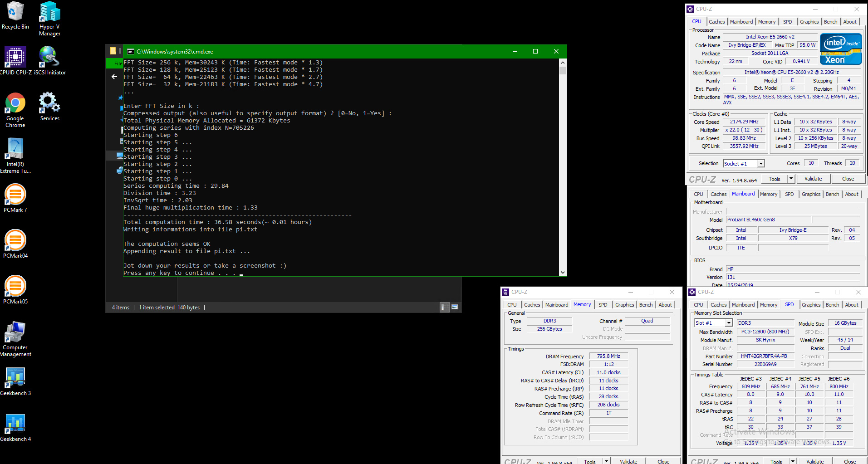Click the Channel # Quad value
The width and height of the screenshot is (868, 464).
coord(647,321)
